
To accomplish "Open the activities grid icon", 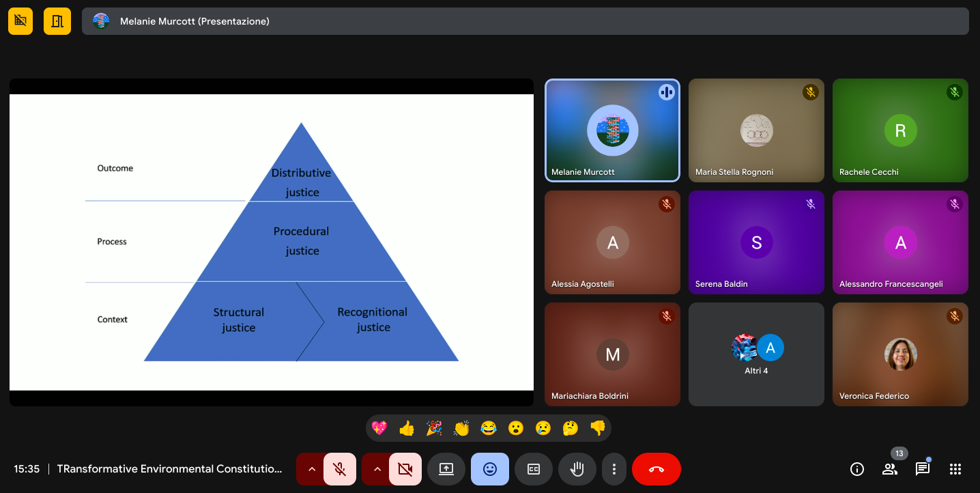I will [x=955, y=469].
